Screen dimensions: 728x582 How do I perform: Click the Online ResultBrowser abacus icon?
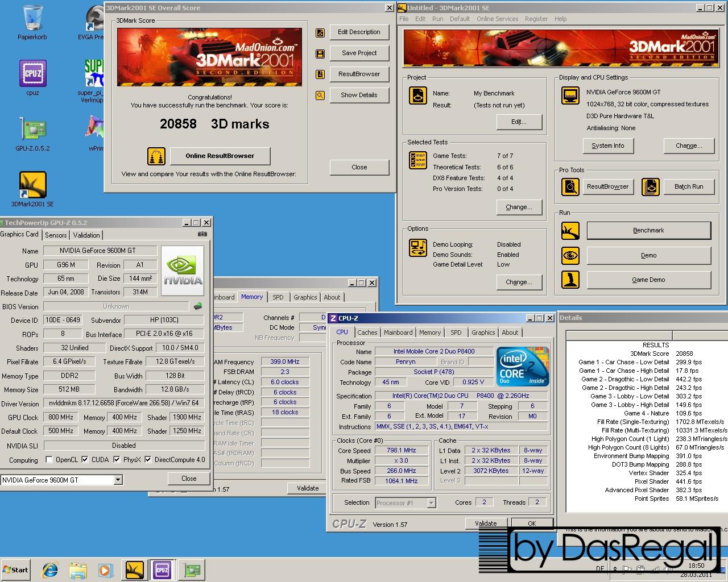pyautogui.click(x=156, y=156)
